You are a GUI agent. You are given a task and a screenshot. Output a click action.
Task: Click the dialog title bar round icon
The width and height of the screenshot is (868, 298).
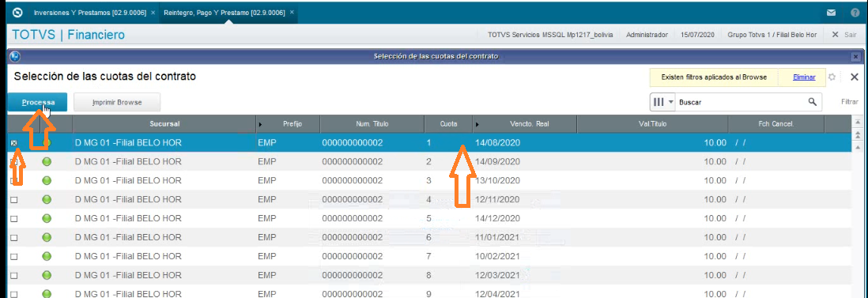[15, 56]
